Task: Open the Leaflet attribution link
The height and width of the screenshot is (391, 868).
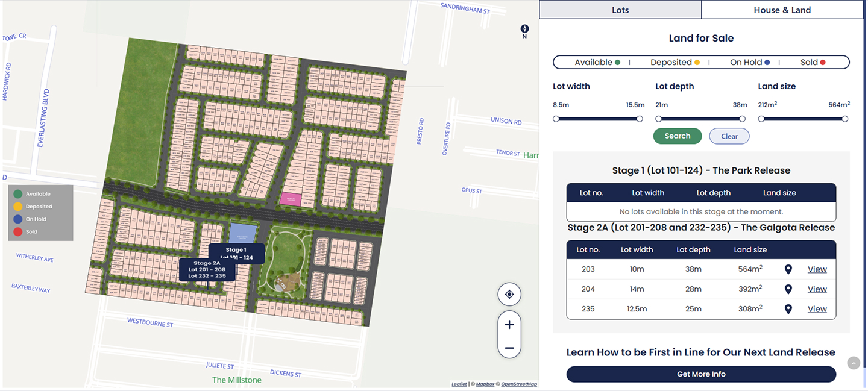Action: tap(459, 384)
